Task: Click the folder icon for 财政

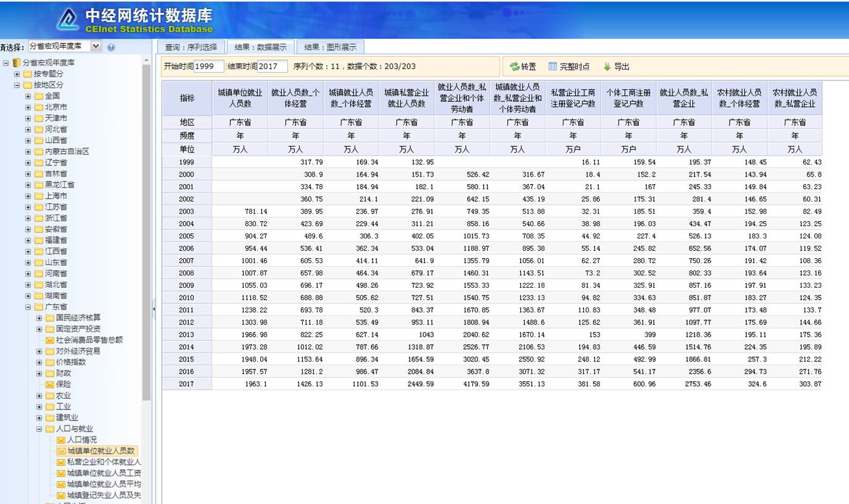Action: pyautogui.click(x=49, y=373)
